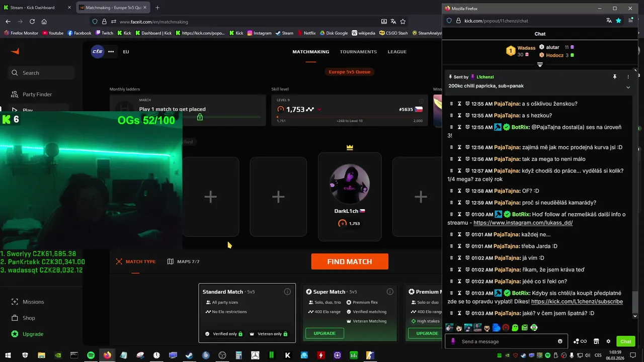Image resolution: width=644 pixels, height=362 pixels.
Task: Click the volume icon in system tray
Action: tap(589, 355)
